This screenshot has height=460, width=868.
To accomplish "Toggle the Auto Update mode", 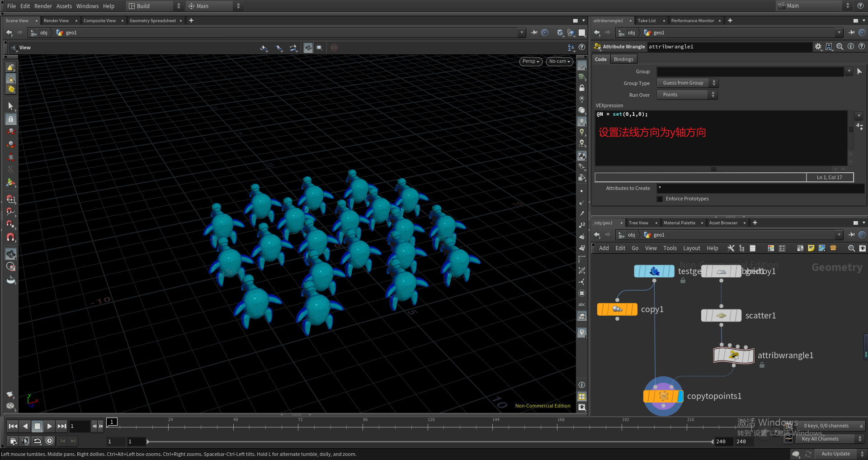I will (835, 454).
